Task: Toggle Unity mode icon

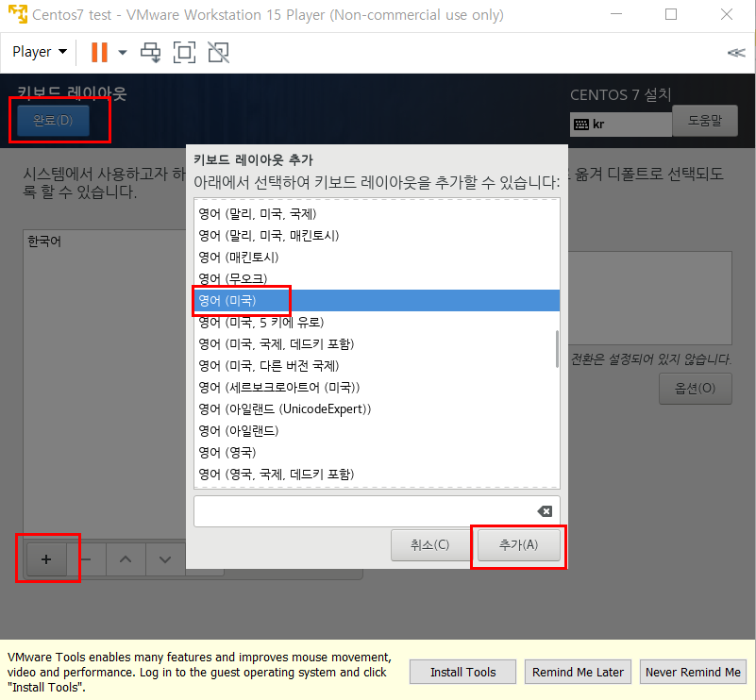Action: click(x=218, y=52)
